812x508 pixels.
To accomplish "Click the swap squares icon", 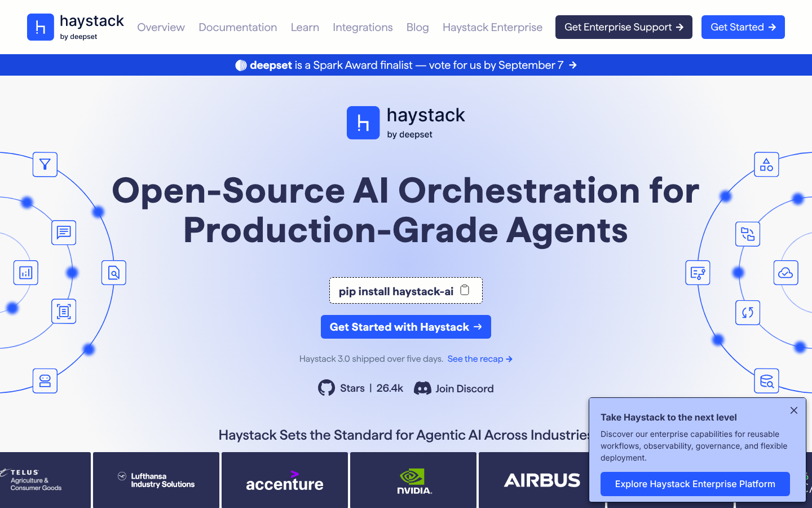I will tap(748, 234).
